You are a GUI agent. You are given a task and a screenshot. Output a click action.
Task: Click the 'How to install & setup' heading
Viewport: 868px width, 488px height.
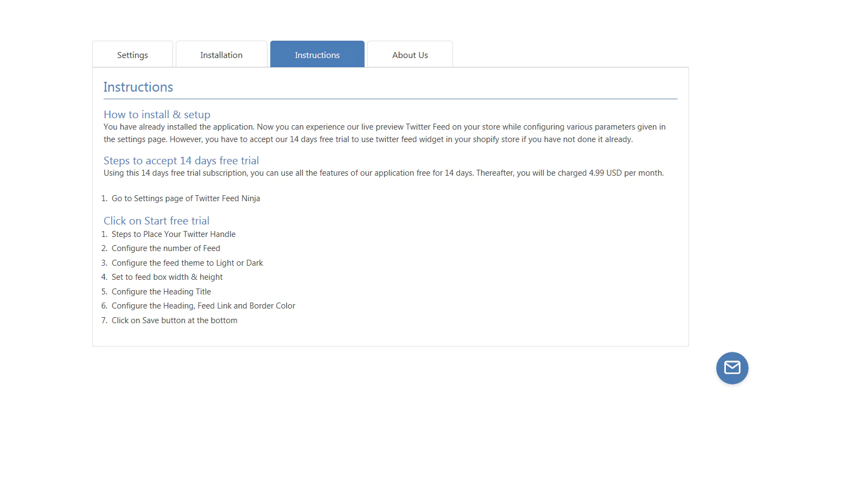[x=157, y=114]
